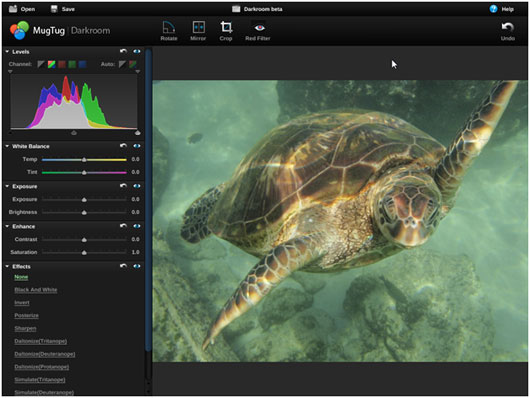
Task: Click the left panel scrollbar
Action: point(148,200)
